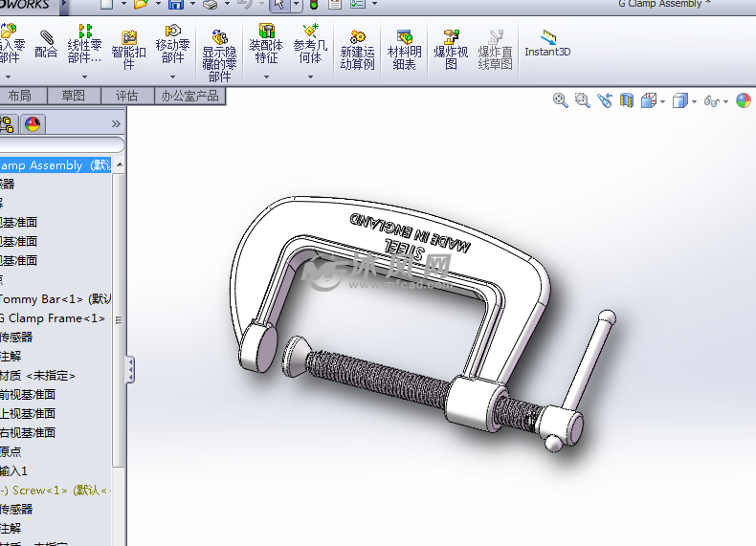
Task: Click the Open folder icon
Action: tap(142, 5)
